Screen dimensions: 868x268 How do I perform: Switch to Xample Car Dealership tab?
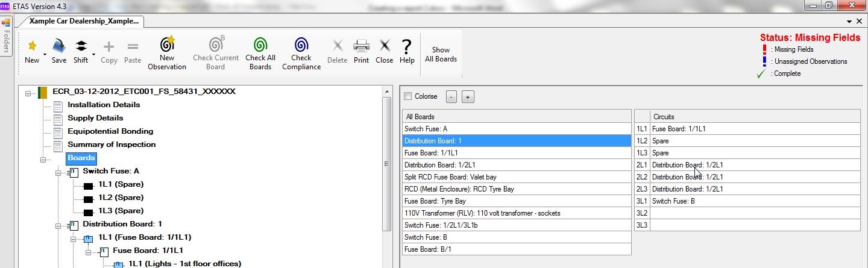(84, 20)
